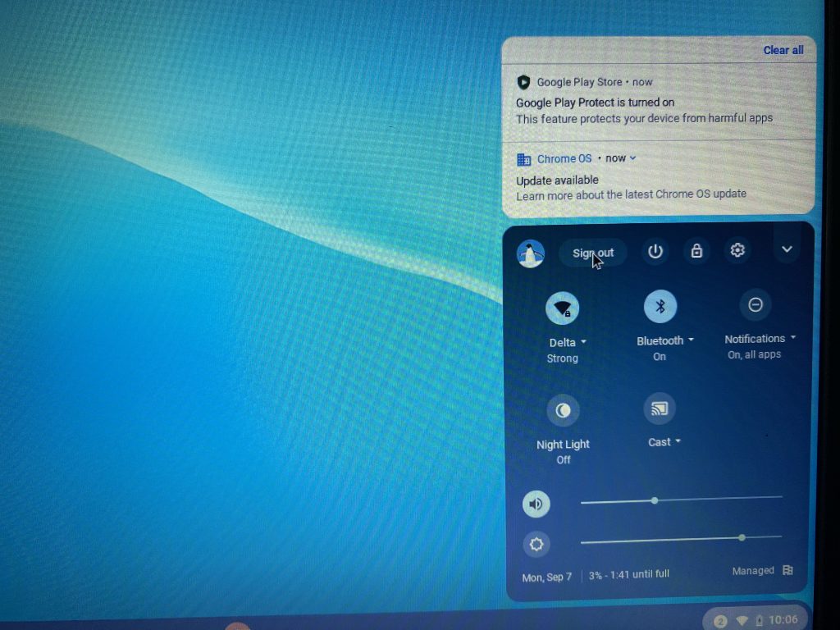840x630 pixels.
Task: Click the Managed device label
Action: (x=753, y=571)
